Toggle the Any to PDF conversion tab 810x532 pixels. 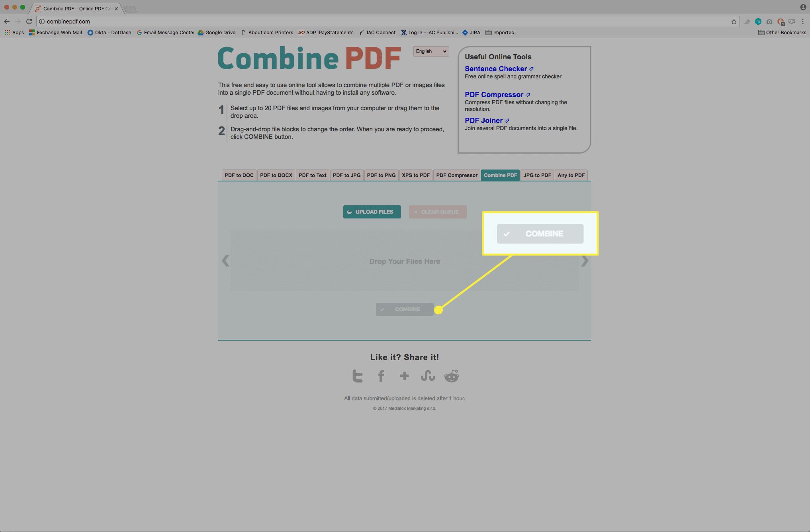click(x=571, y=175)
